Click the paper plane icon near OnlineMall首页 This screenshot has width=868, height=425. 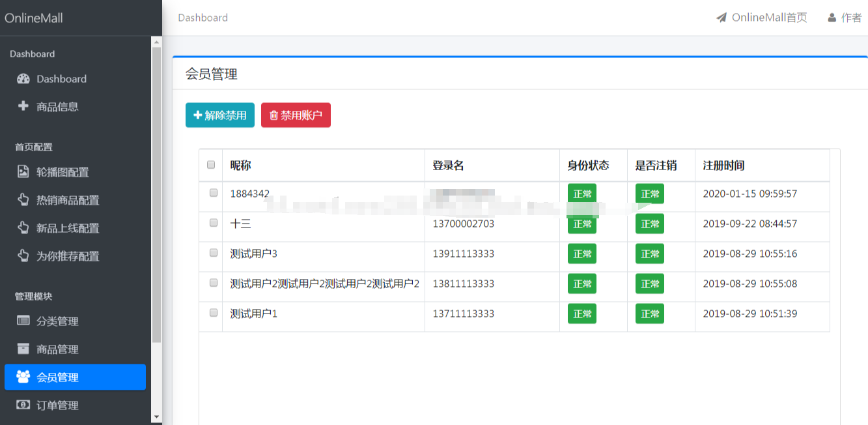pos(721,18)
